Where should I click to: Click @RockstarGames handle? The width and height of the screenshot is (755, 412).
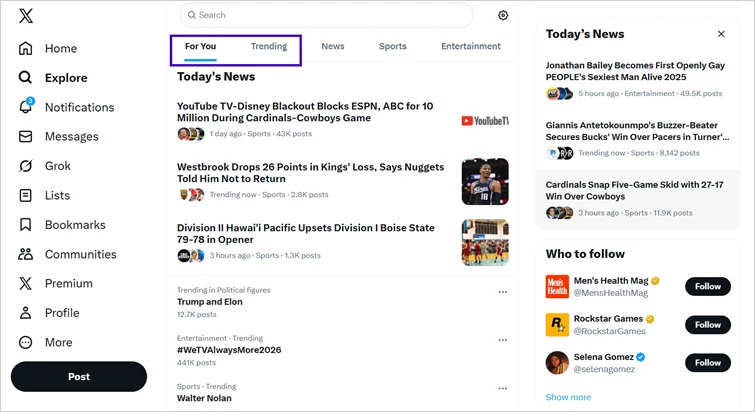(x=610, y=331)
